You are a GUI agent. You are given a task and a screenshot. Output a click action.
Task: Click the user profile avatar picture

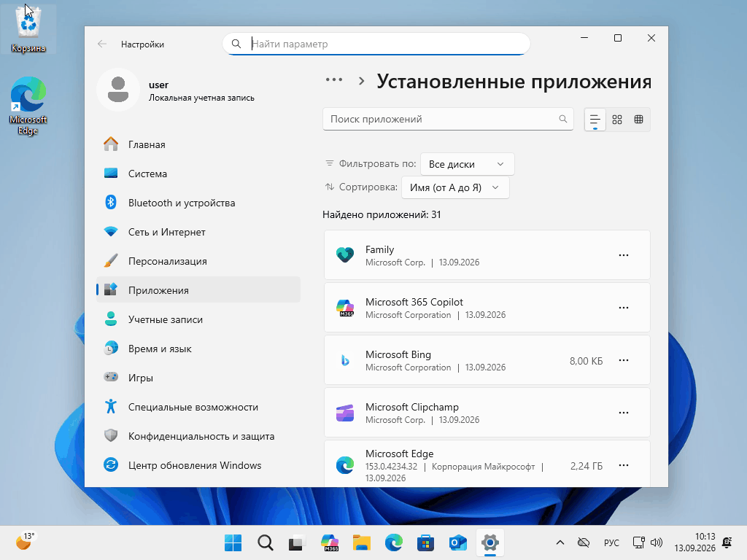click(117, 90)
